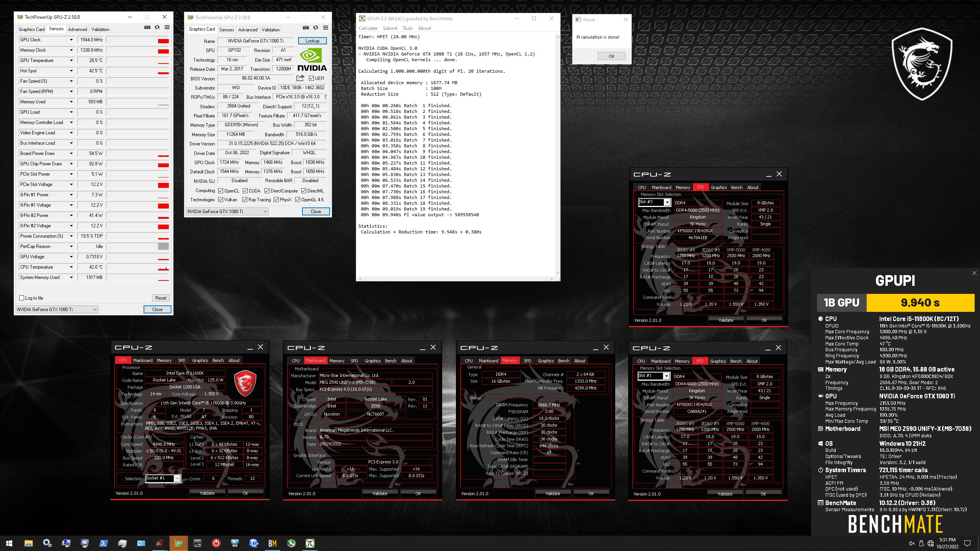Toggle the OpenCL checkbox
This screenshot has height=551, width=980.
pyautogui.click(x=221, y=191)
